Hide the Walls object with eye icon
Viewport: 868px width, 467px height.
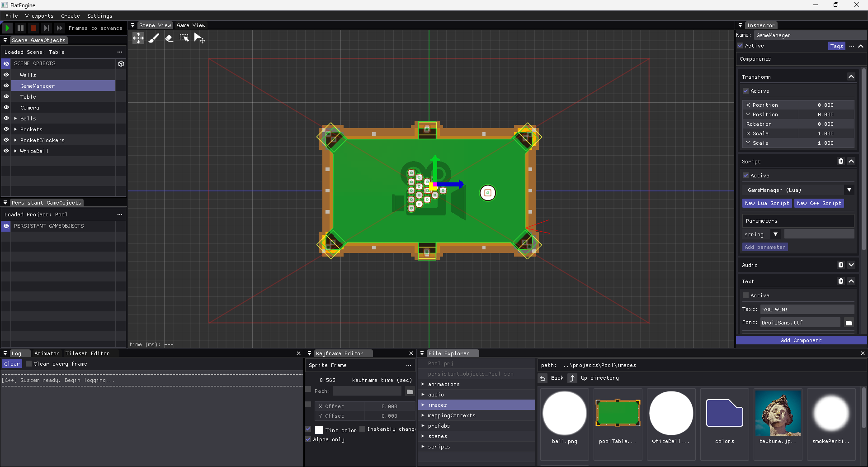point(6,75)
